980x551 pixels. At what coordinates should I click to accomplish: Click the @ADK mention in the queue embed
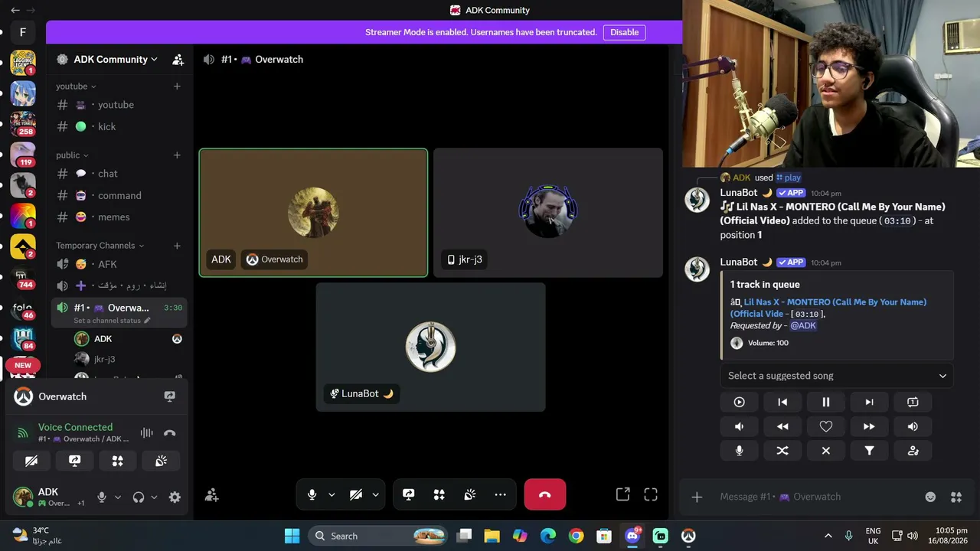pyautogui.click(x=803, y=326)
